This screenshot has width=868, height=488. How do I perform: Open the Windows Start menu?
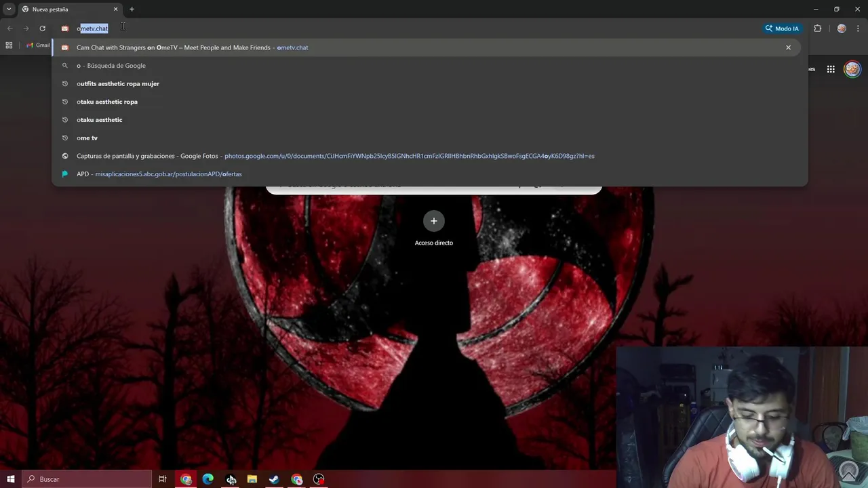(10, 479)
